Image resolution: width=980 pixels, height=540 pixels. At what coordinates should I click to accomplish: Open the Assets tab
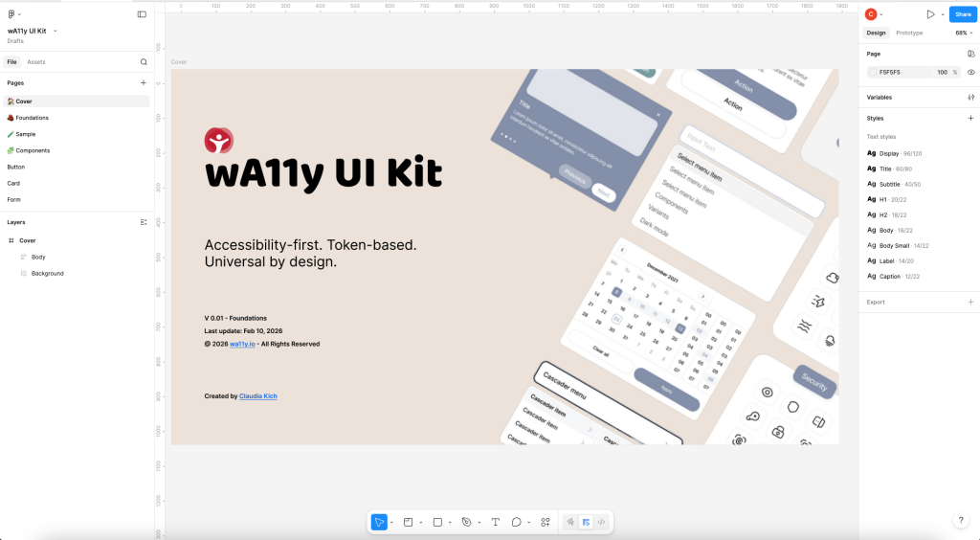click(x=36, y=62)
